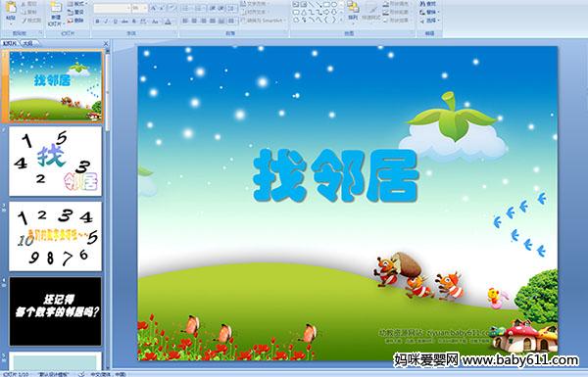Open the Columns dropdown in Paragraph group
588x377 pixels.
coord(231,21)
